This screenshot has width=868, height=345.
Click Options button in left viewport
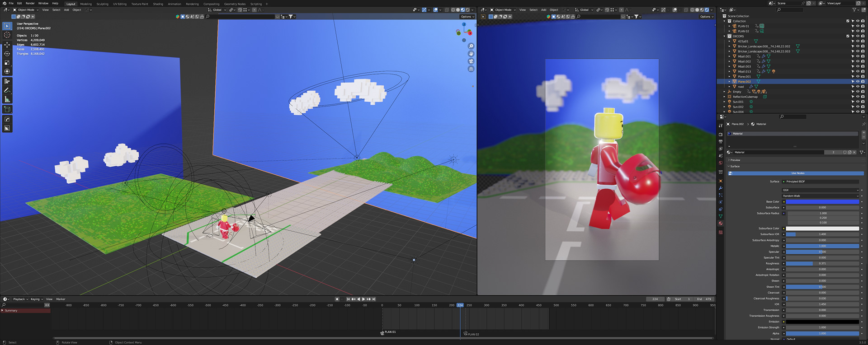point(467,17)
